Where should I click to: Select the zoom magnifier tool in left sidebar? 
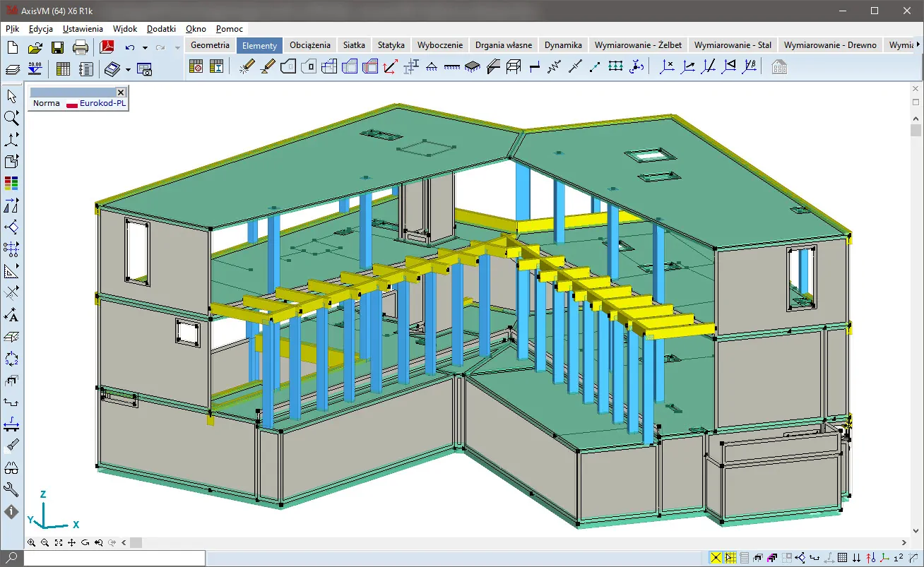coord(11,117)
